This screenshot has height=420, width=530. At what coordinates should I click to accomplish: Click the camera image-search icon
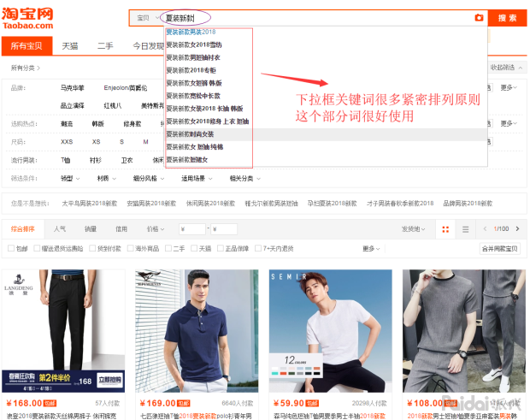[479, 18]
